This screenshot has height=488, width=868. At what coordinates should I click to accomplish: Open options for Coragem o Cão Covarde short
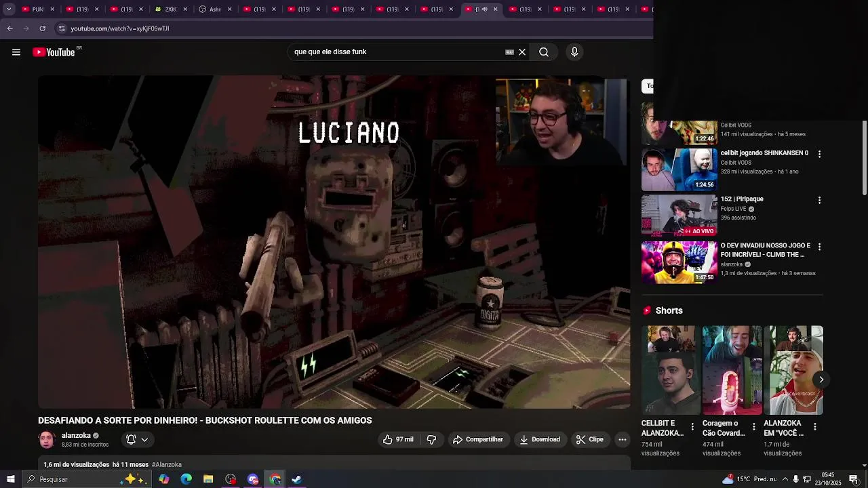point(753,426)
